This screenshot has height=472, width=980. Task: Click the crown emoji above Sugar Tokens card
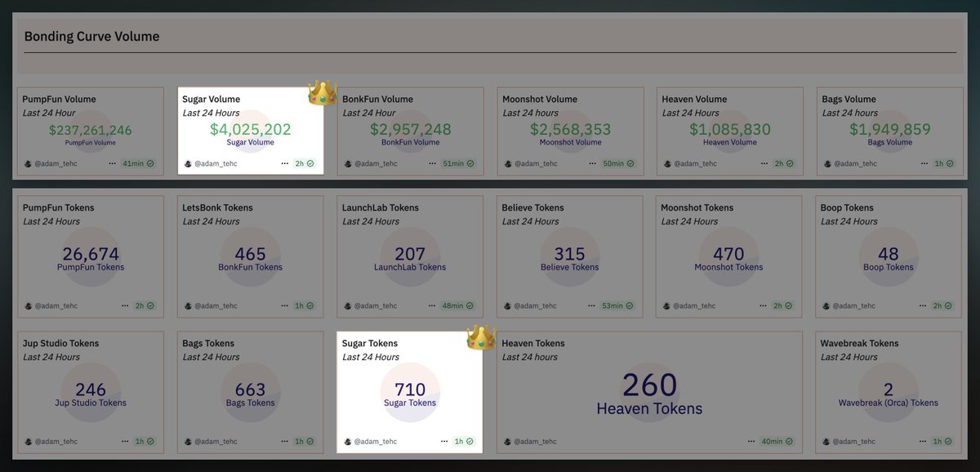(482, 337)
